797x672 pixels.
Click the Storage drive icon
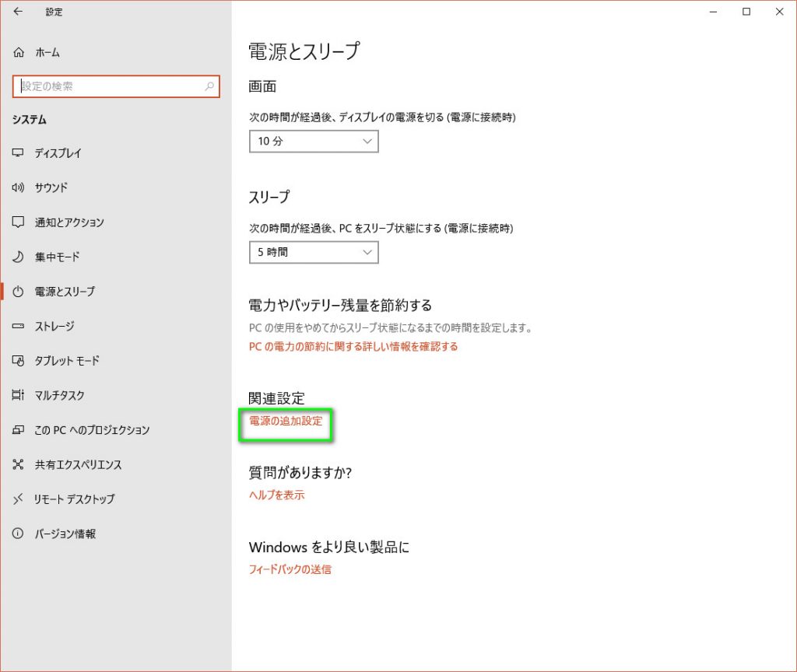(x=19, y=326)
